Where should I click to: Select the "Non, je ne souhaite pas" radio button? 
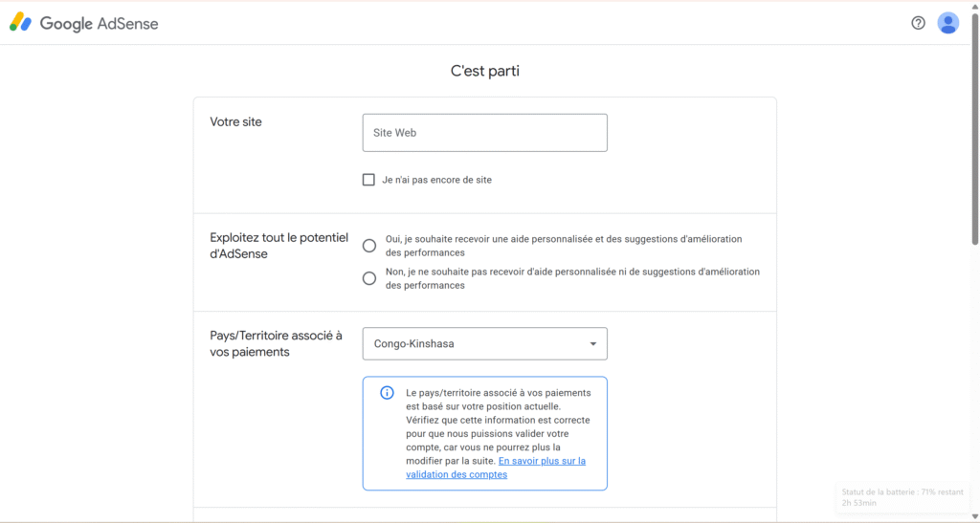(x=369, y=278)
